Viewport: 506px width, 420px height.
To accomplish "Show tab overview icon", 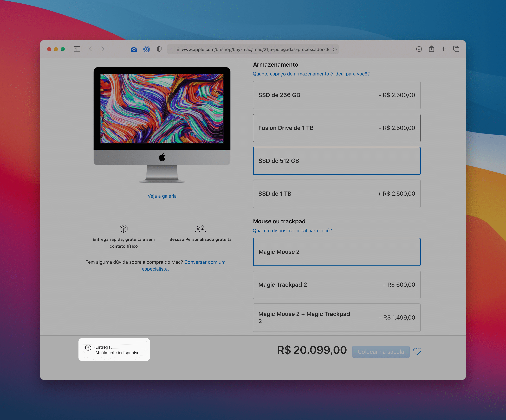I will [456, 49].
